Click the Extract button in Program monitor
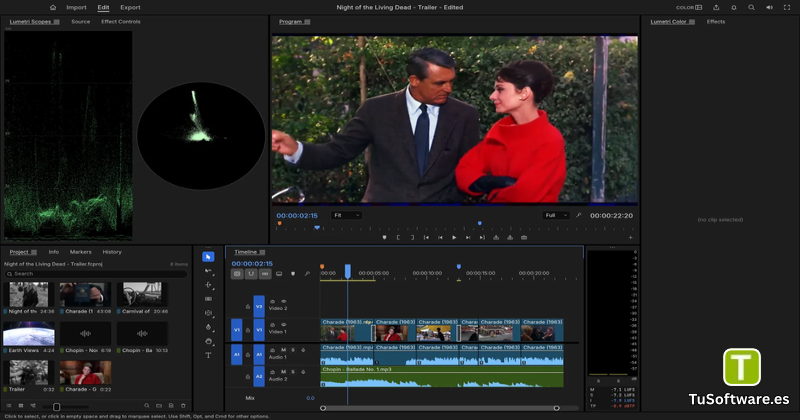This screenshot has width=800, height=420. pyautogui.click(x=510, y=237)
